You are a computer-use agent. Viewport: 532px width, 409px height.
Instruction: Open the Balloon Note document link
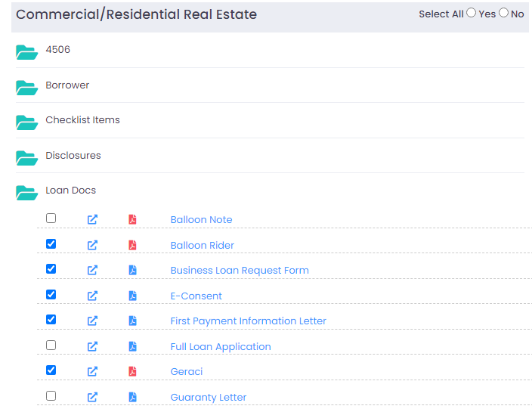201,219
